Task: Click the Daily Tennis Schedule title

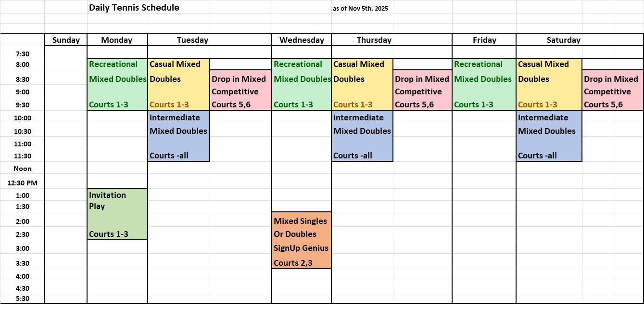Action: point(134,8)
